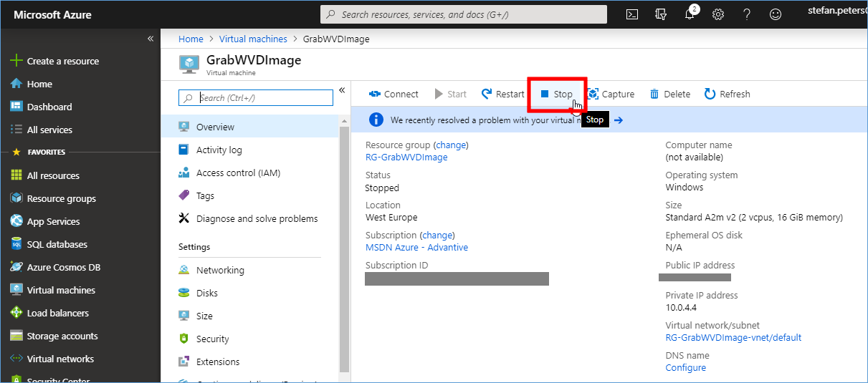The image size is (868, 383).
Task: Open the Cloud Shell icon in top bar
Action: click(x=632, y=14)
